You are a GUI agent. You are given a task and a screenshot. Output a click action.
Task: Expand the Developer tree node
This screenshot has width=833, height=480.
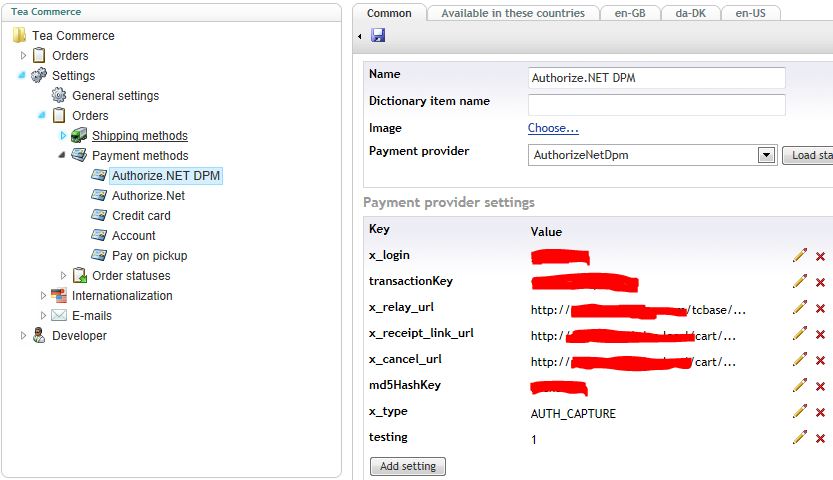click(23, 336)
